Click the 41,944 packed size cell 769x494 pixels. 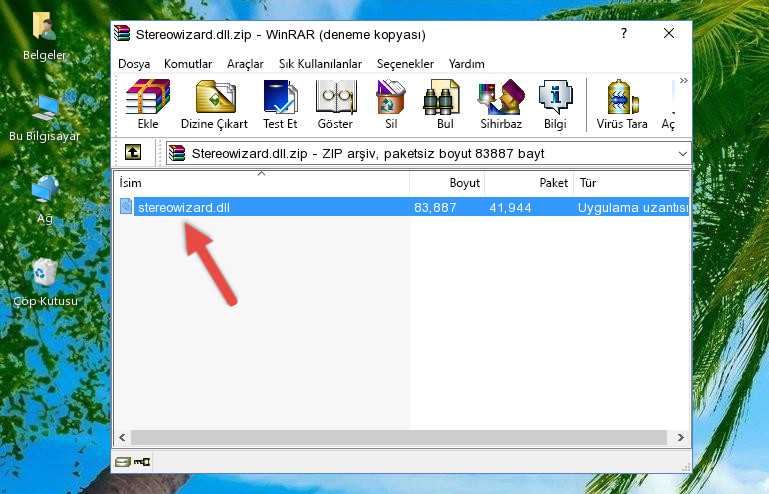click(510, 208)
